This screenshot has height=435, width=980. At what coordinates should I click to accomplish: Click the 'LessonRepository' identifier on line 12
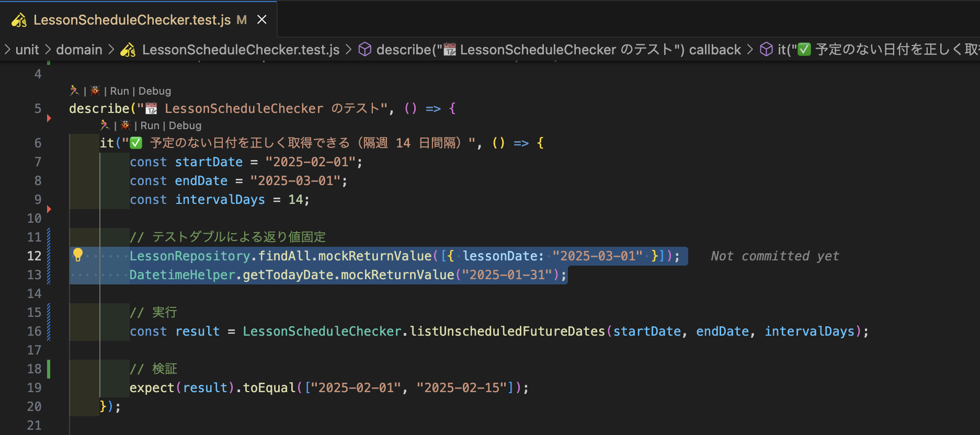[x=190, y=256]
